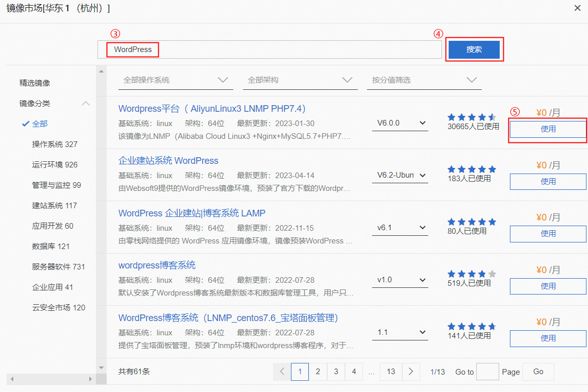
Task: Click horizontal scrollbar right arrow
Action: (90, 379)
